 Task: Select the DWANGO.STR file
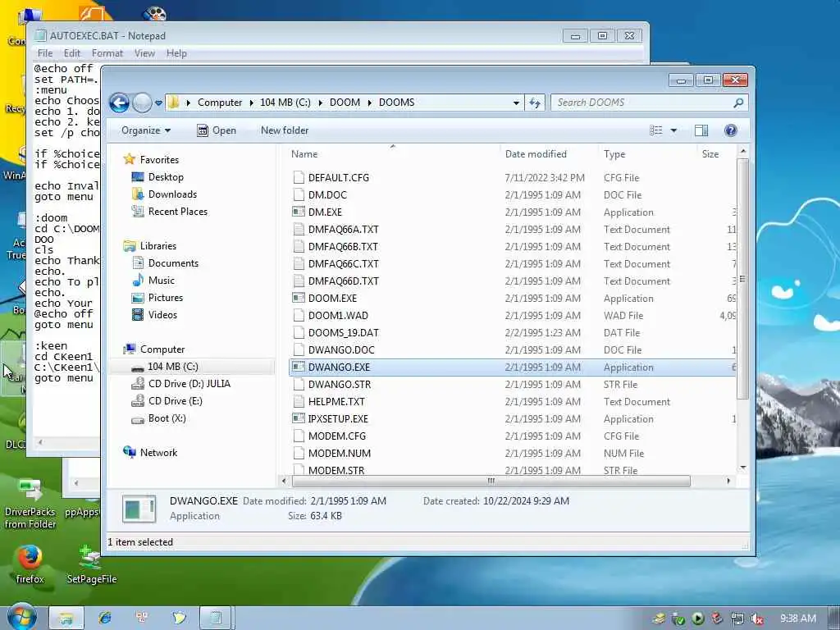tap(340, 384)
